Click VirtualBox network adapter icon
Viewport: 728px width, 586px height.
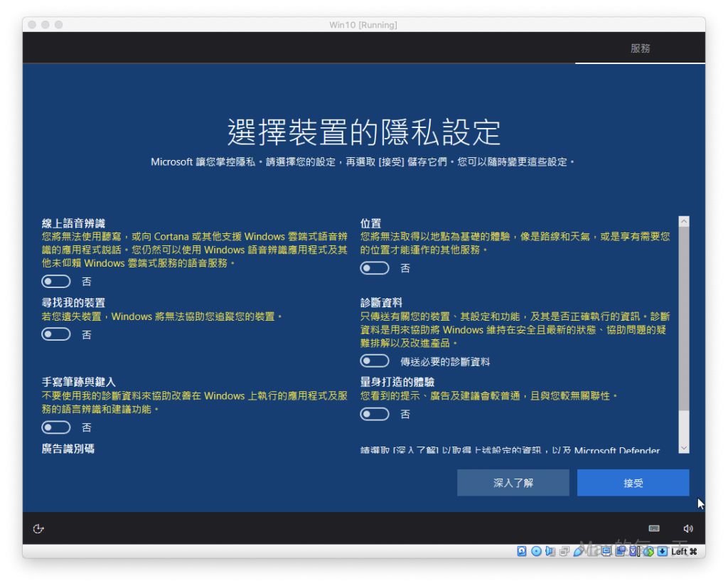pyautogui.click(x=564, y=551)
